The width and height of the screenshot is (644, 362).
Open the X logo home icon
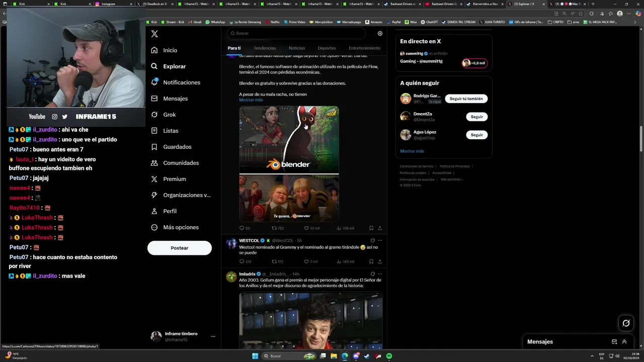tap(154, 34)
